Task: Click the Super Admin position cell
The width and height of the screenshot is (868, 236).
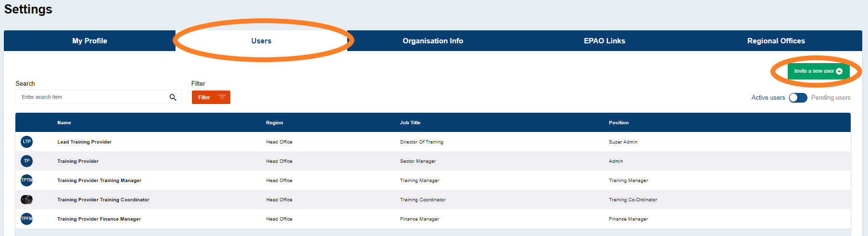Action: [x=623, y=142]
